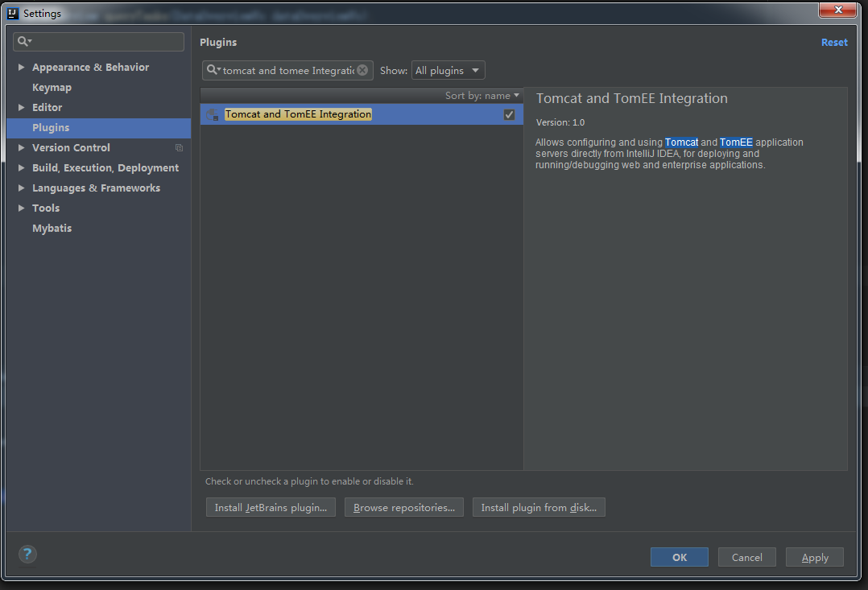Uncheck the Tomcat and TomEE Integration checkbox
Screen dimensions: 868x590
click(509, 114)
